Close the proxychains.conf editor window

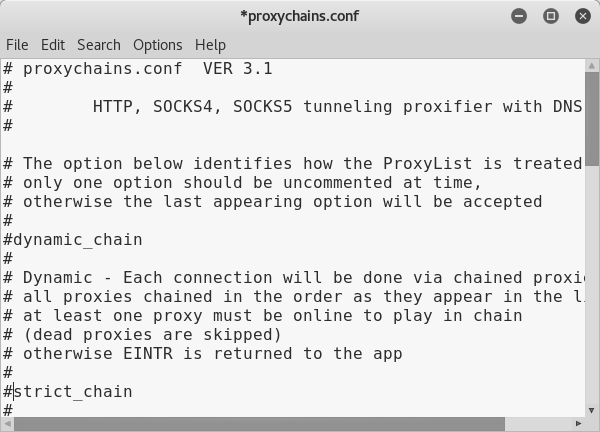[583, 16]
